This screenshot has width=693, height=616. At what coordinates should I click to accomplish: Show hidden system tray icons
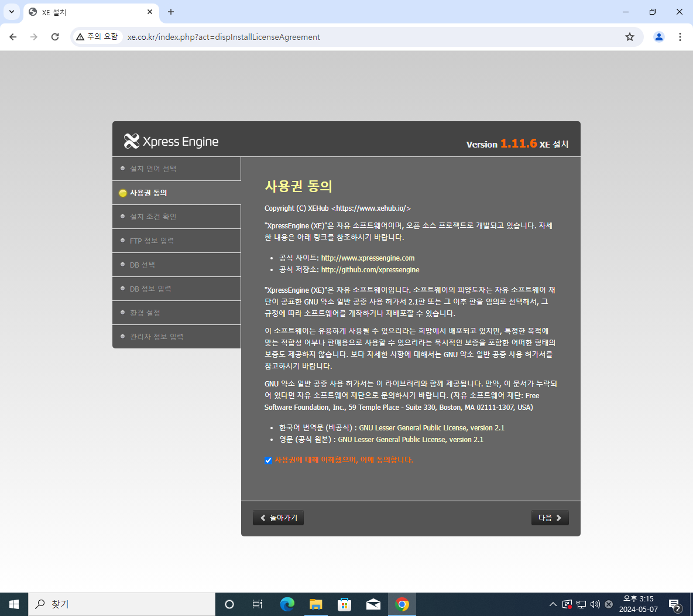[x=553, y=604]
